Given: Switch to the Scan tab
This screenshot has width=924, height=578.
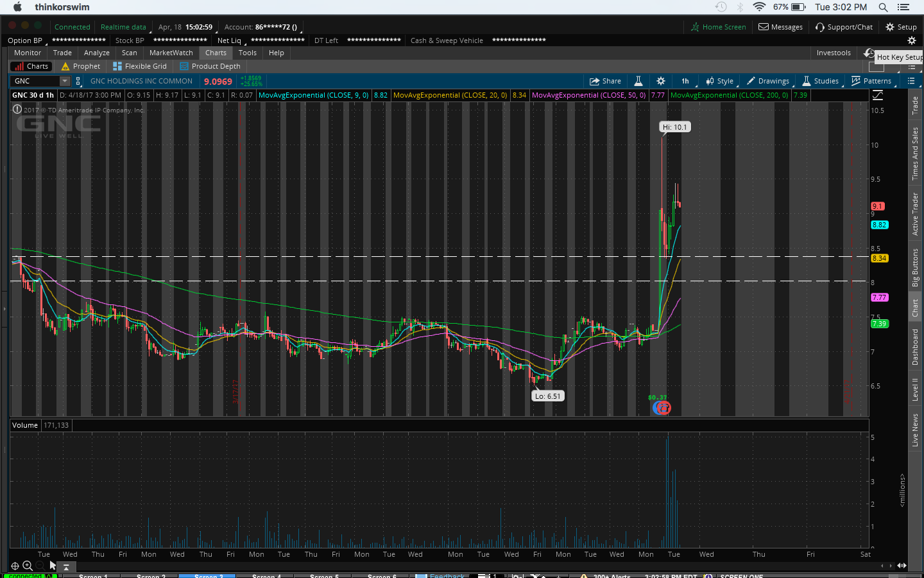Looking at the screenshot, I should tap(129, 53).
